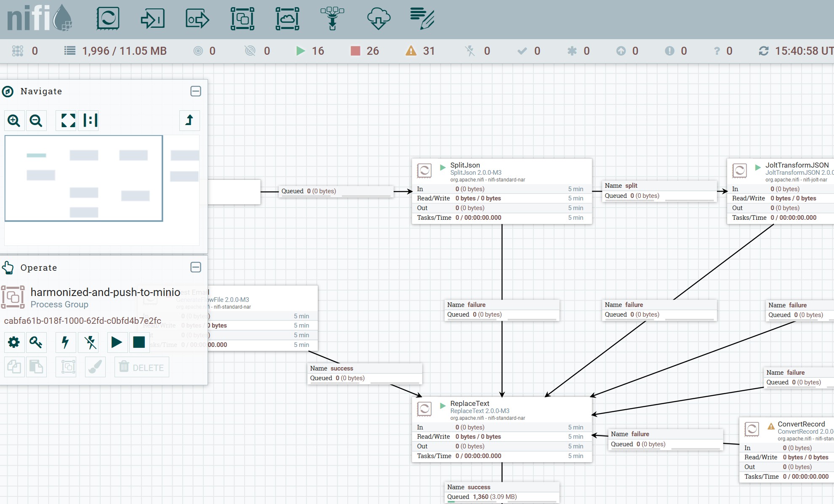The height and width of the screenshot is (504, 834).
Task: Open access policies key icon
Action: [x=36, y=342]
